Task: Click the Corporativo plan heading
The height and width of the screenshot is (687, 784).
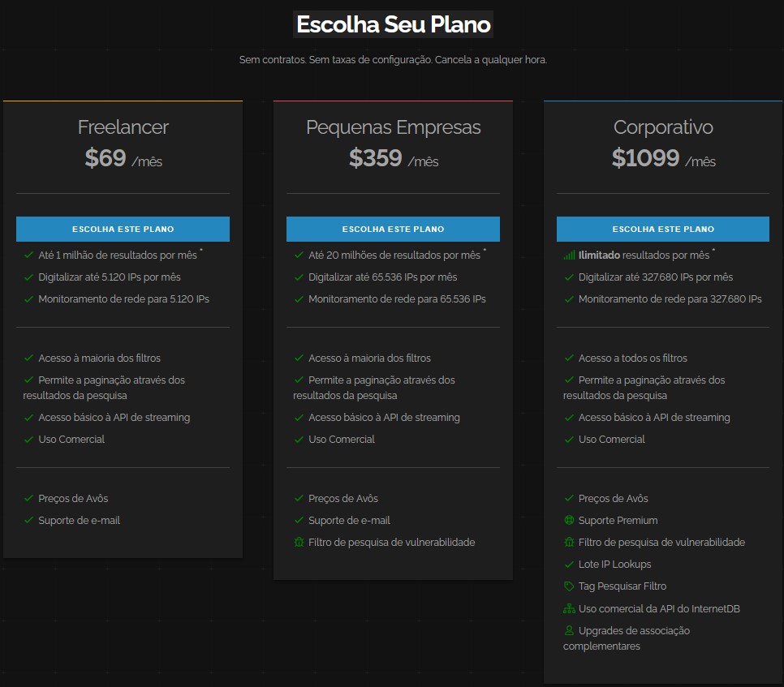Action: pyautogui.click(x=663, y=127)
